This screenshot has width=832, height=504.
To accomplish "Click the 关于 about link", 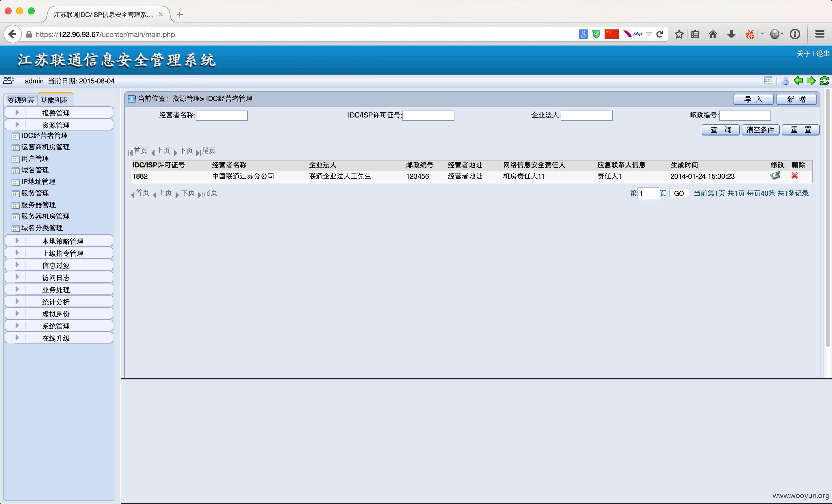I will pos(803,53).
